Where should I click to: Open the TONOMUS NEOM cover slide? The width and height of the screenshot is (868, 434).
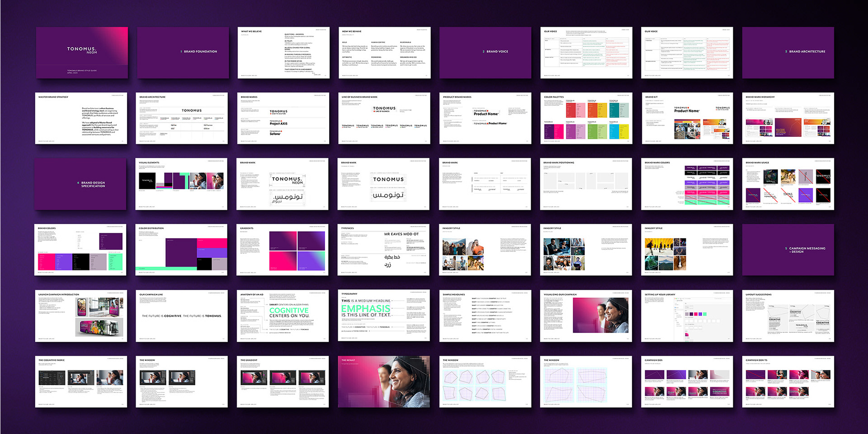click(x=82, y=52)
